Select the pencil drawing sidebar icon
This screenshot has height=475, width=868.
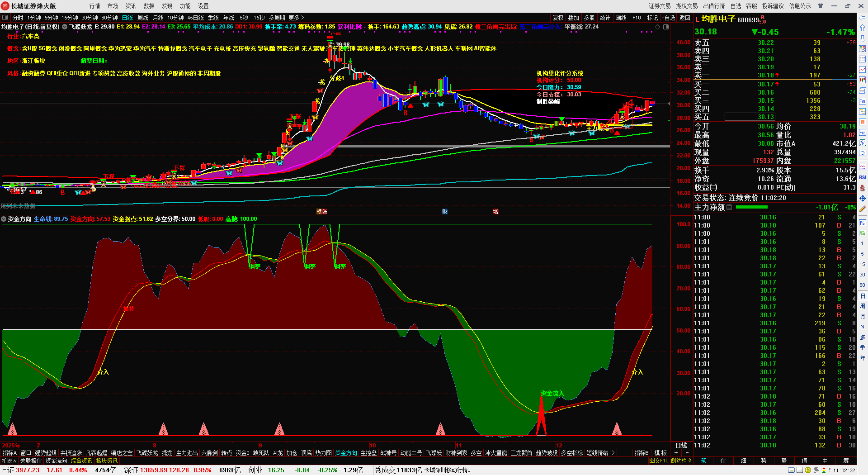[x=863, y=209]
